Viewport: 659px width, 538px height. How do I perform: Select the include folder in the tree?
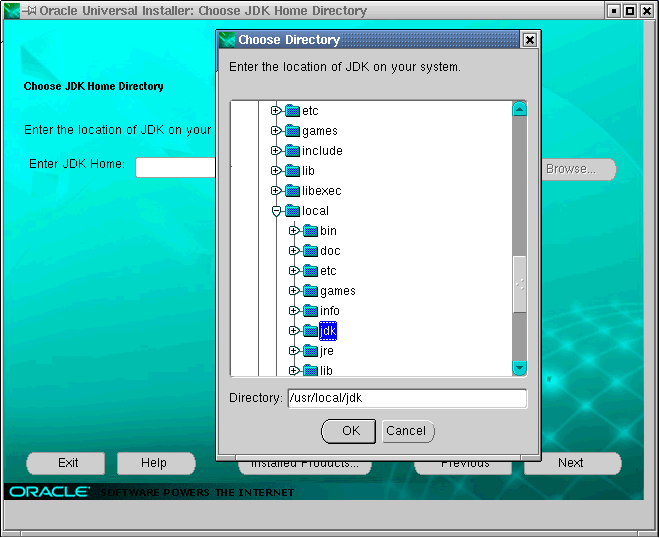click(322, 150)
